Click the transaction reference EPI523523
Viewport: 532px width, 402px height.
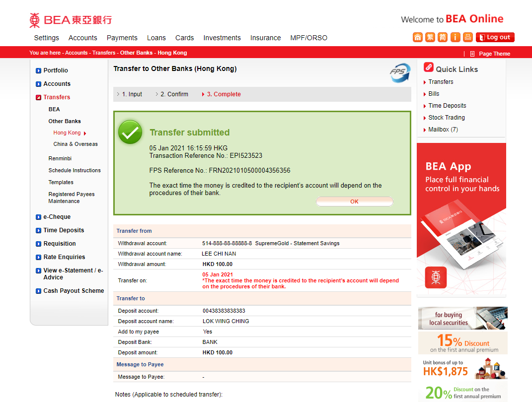pyautogui.click(x=246, y=155)
